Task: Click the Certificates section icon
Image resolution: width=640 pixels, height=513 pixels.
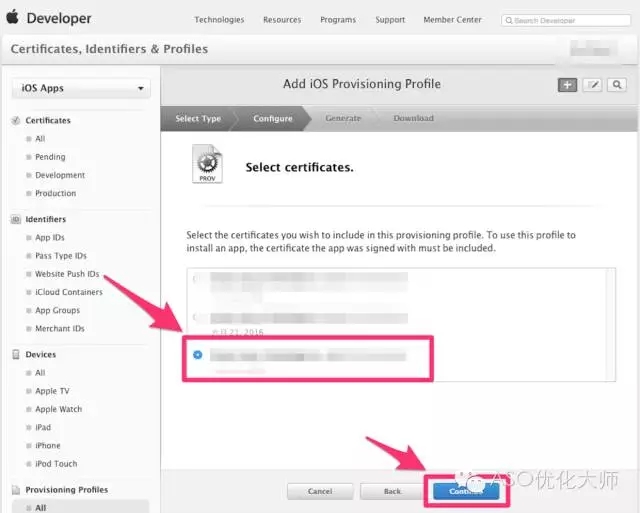Action: pos(16,120)
